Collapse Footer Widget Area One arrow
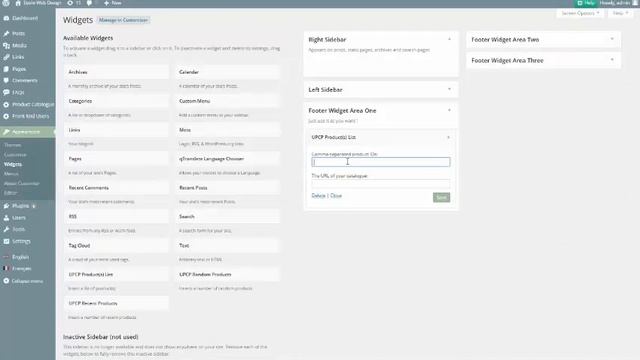The width and height of the screenshot is (640, 360). coord(449,111)
